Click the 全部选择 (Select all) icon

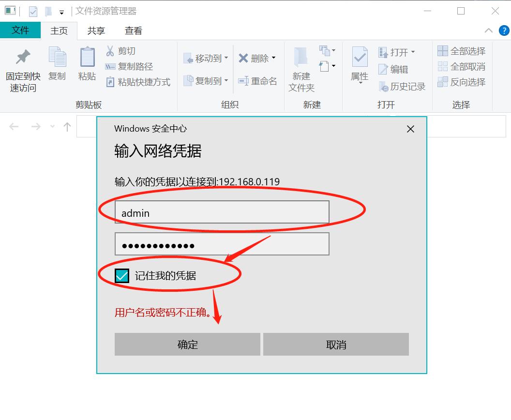click(442, 51)
